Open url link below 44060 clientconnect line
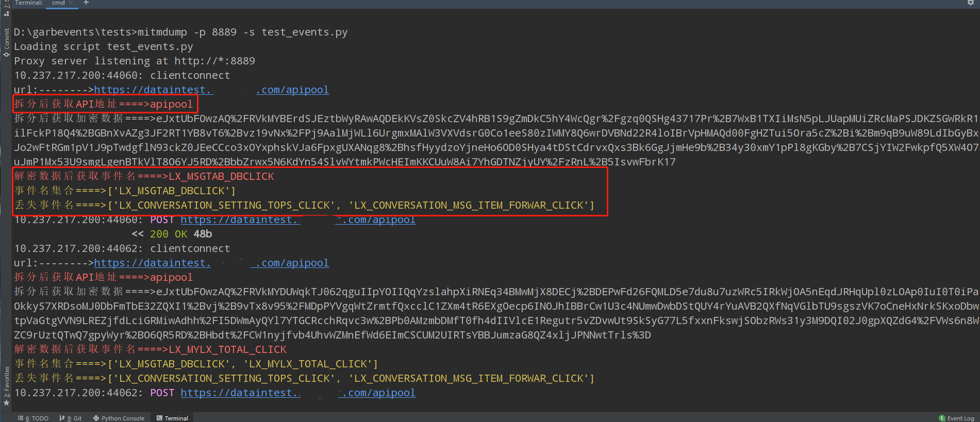This screenshot has width=980, height=422. tap(211, 90)
